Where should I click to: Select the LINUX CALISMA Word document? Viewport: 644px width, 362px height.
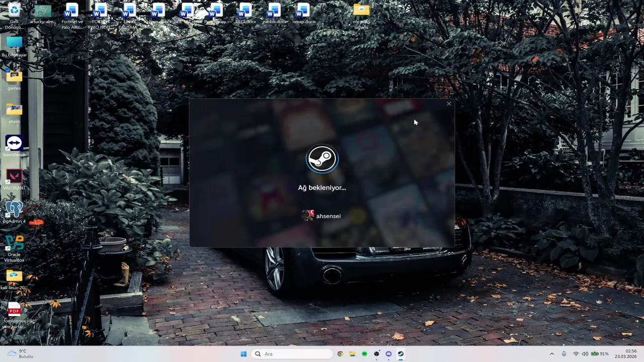pos(128,16)
